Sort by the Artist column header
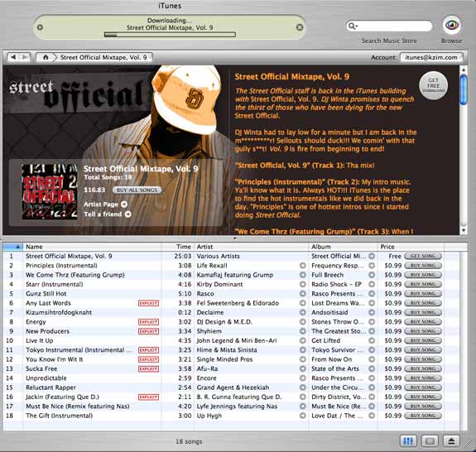This screenshot has width=476, height=452. pos(252,247)
